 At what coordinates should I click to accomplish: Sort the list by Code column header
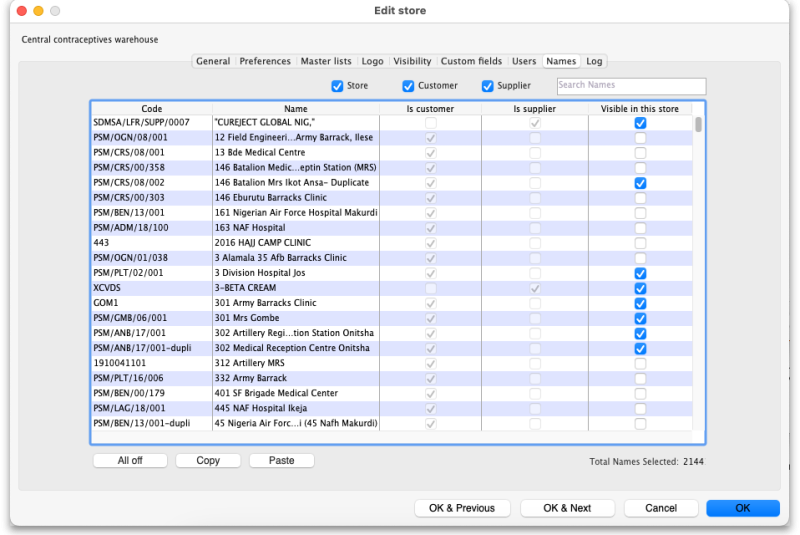click(152, 108)
